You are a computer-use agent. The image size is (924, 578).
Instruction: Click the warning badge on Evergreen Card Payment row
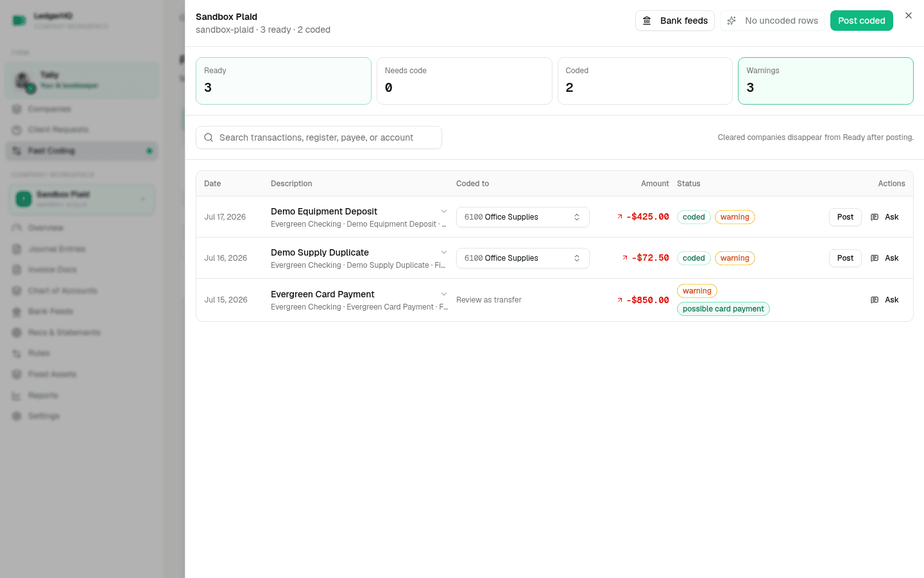(697, 291)
